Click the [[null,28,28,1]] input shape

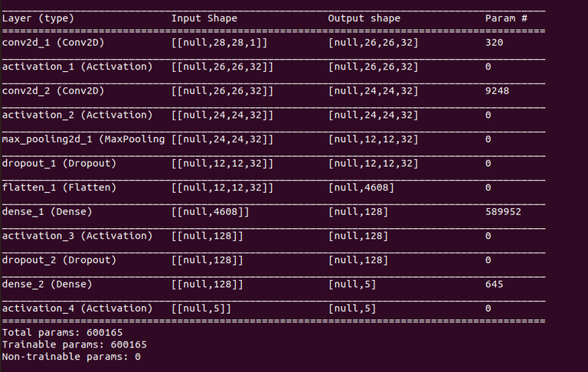pyautogui.click(x=219, y=43)
